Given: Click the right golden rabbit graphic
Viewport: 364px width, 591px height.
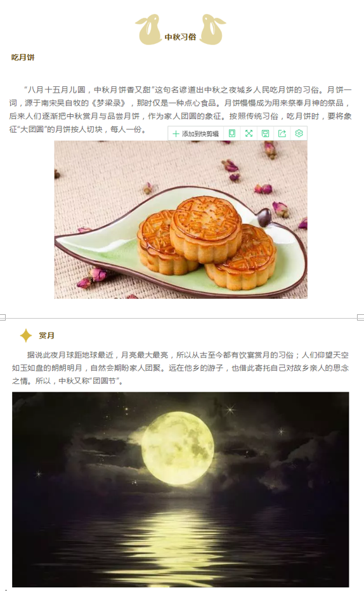Looking at the screenshot, I should click(x=212, y=30).
